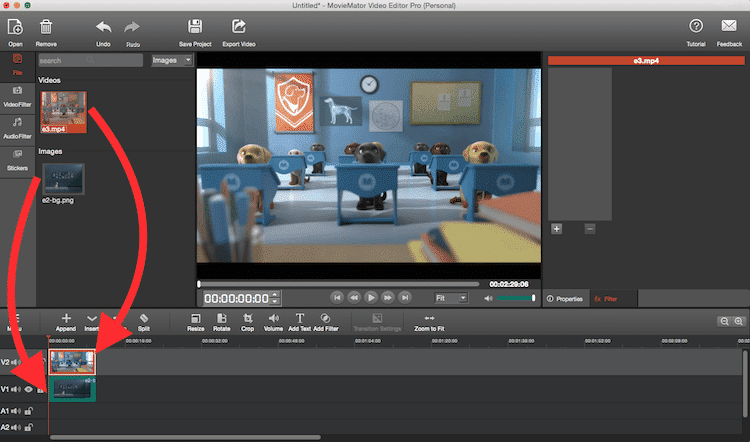
Task: Rewind the preview playback
Action: click(x=354, y=298)
